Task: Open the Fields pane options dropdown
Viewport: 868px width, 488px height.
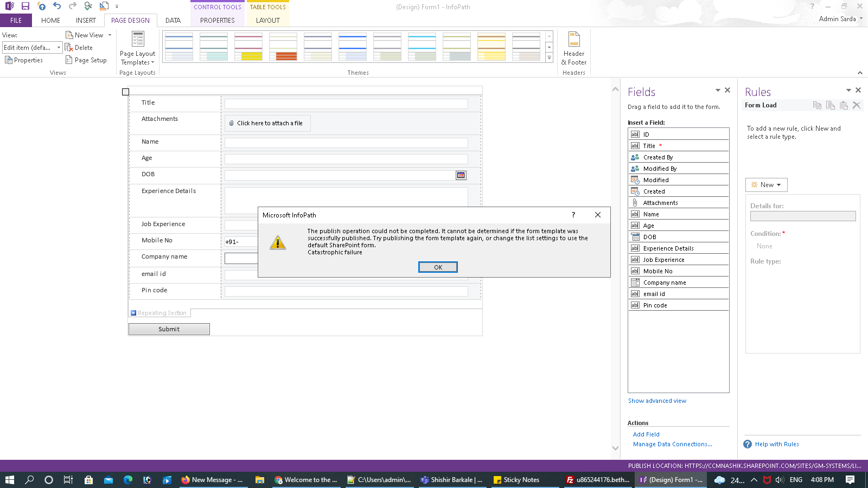Action: [x=718, y=90]
